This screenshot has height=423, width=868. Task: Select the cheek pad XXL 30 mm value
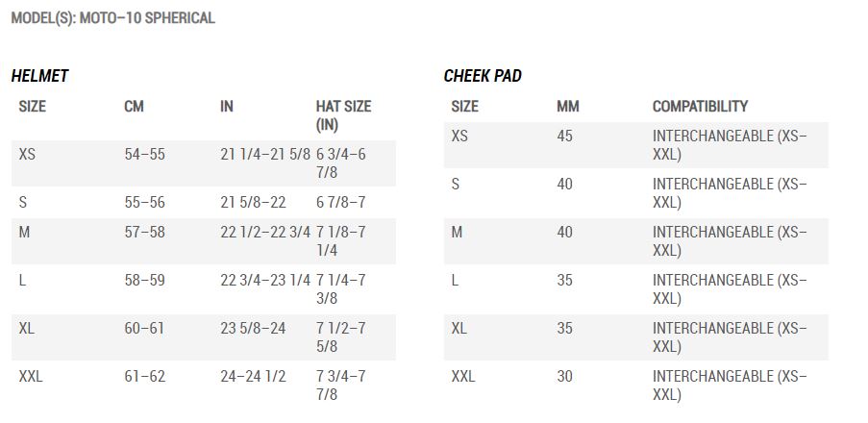click(x=564, y=377)
